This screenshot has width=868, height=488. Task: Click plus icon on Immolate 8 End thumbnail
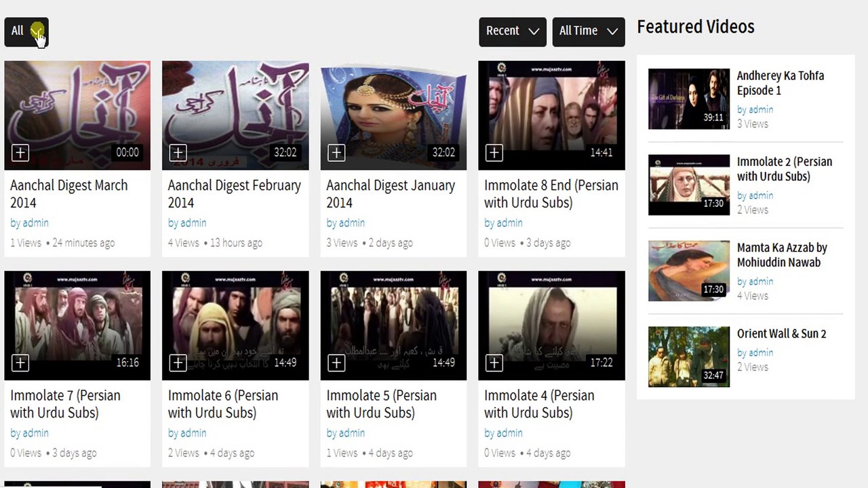point(494,152)
